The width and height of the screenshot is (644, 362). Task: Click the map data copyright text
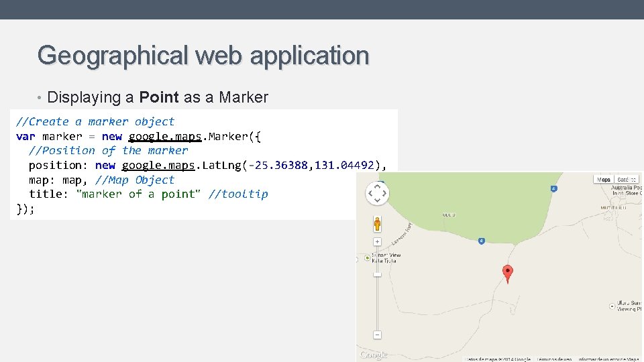497,359
